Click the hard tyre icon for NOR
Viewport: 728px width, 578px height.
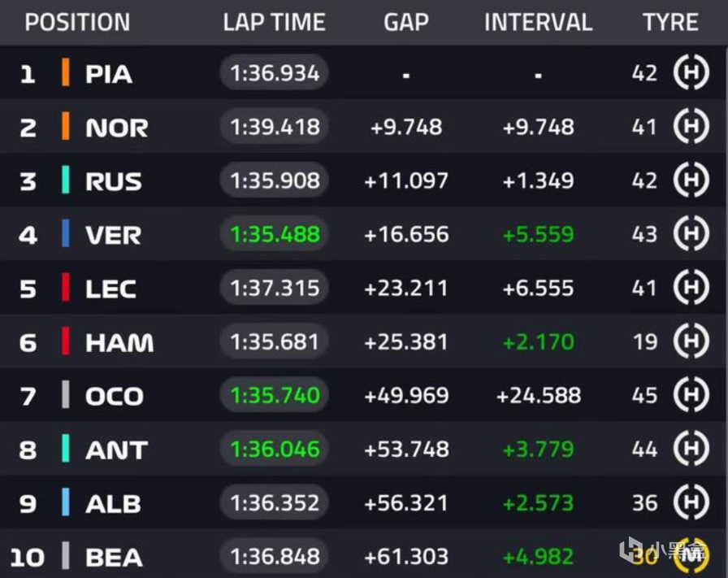pyautogui.click(x=691, y=127)
